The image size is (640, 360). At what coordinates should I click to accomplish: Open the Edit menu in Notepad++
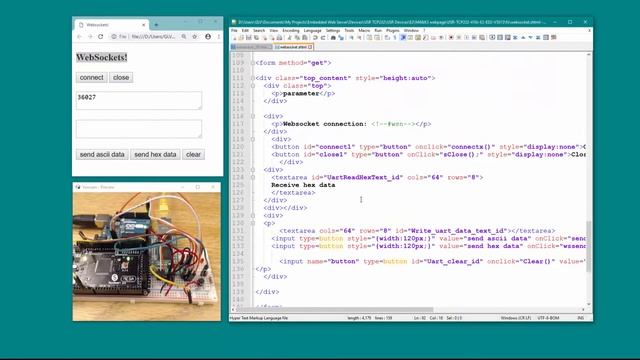(x=245, y=31)
